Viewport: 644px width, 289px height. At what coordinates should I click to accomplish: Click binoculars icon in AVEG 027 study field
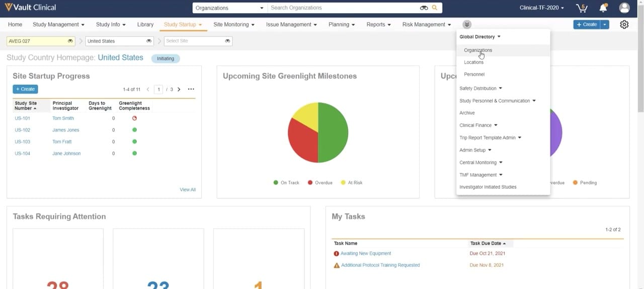click(70, 41)
